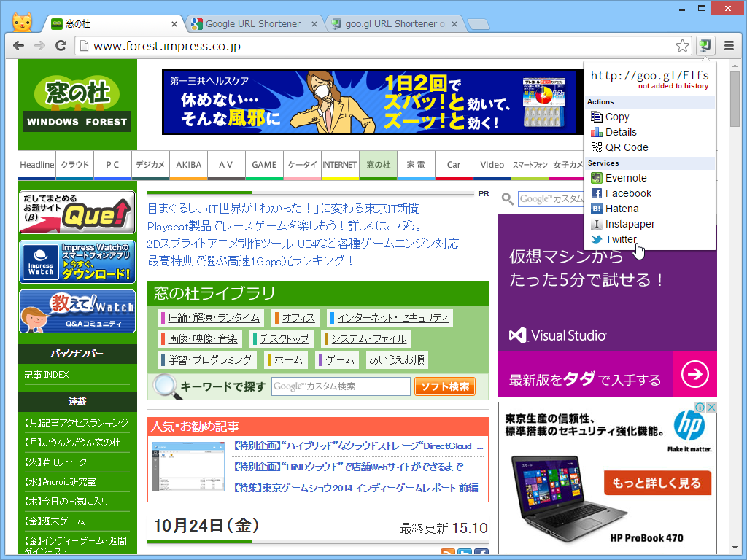Share the shortened URL to Facebook
747x560 pixels.
[628, 193]
